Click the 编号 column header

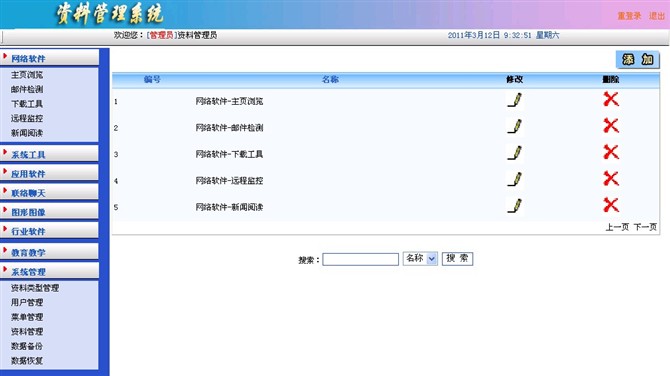(152, 79)
